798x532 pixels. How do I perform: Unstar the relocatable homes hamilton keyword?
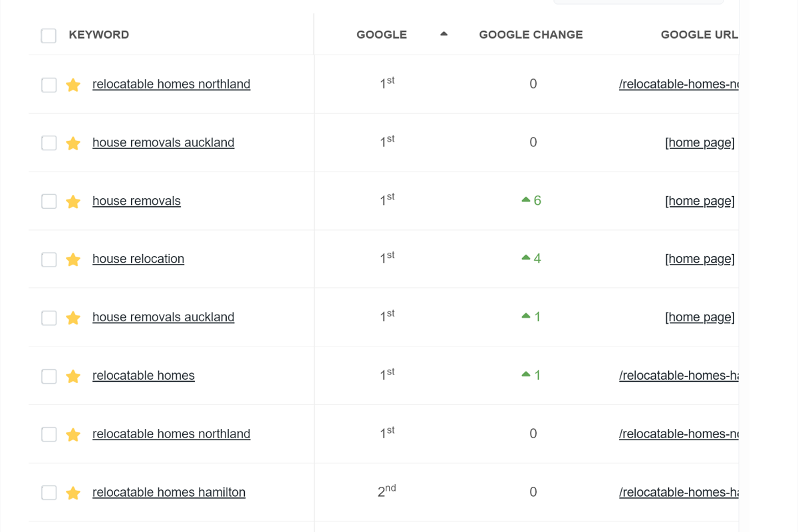click(73, 493)
